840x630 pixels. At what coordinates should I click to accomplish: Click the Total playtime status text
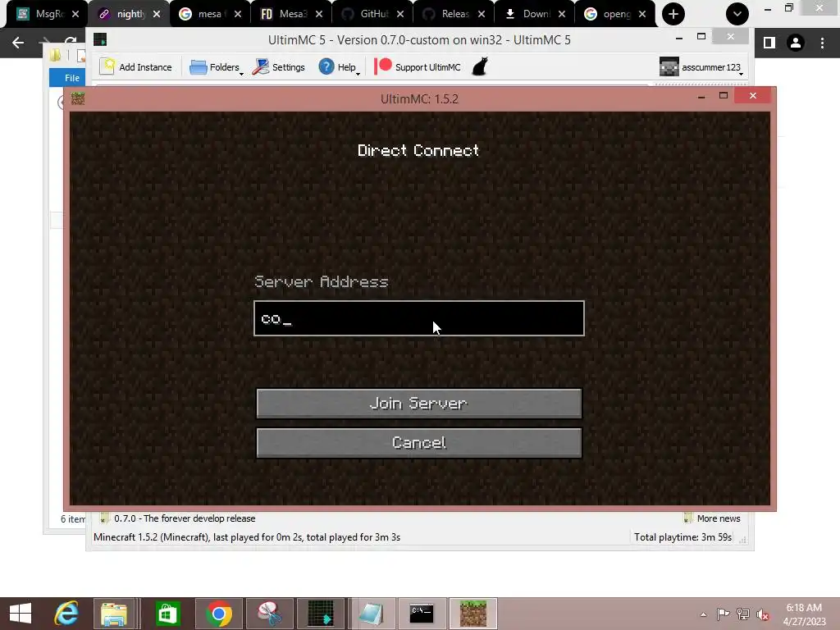[682, 537]
